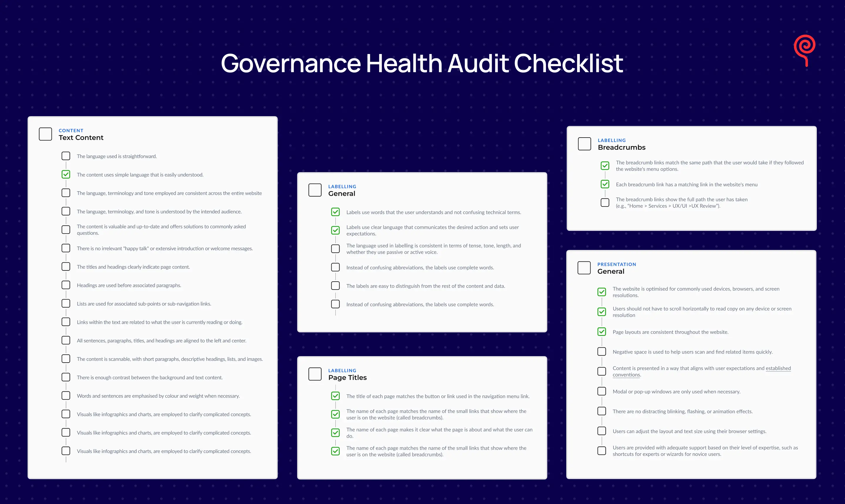Check "Users can adjust the layout and text size"
Image resolution: width=845 pixels, height=504 pixels.
click(x=601, y=431)
